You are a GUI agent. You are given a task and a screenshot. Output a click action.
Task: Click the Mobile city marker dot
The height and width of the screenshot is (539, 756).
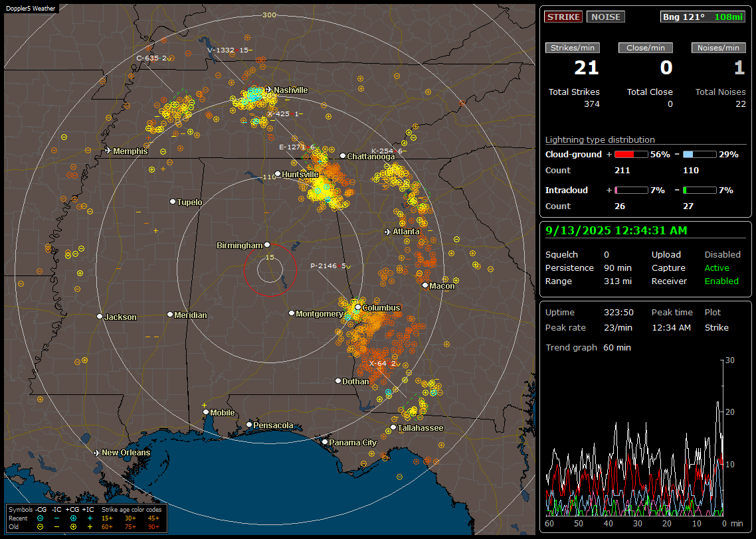[x=206, y=412]
